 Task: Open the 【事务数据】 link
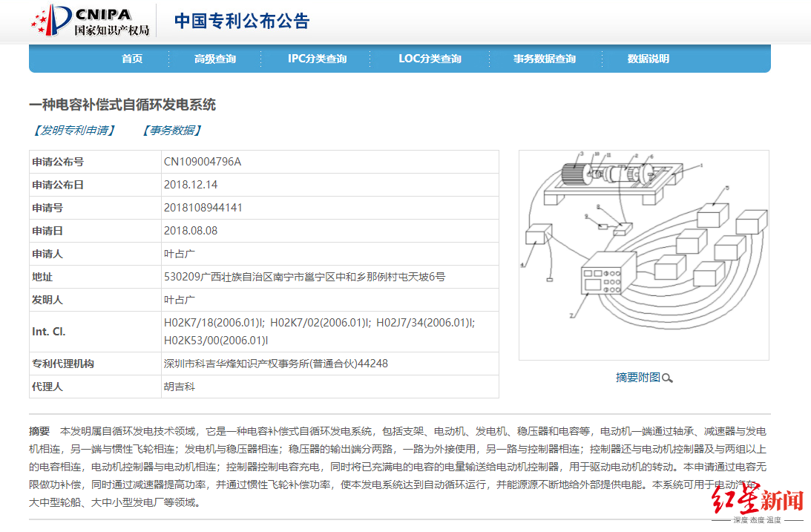coord(171,131)
